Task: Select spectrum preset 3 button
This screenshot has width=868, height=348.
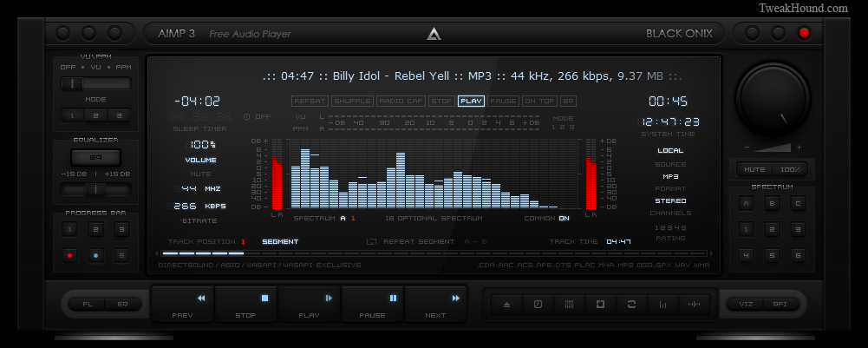Action: pos(798,229)
